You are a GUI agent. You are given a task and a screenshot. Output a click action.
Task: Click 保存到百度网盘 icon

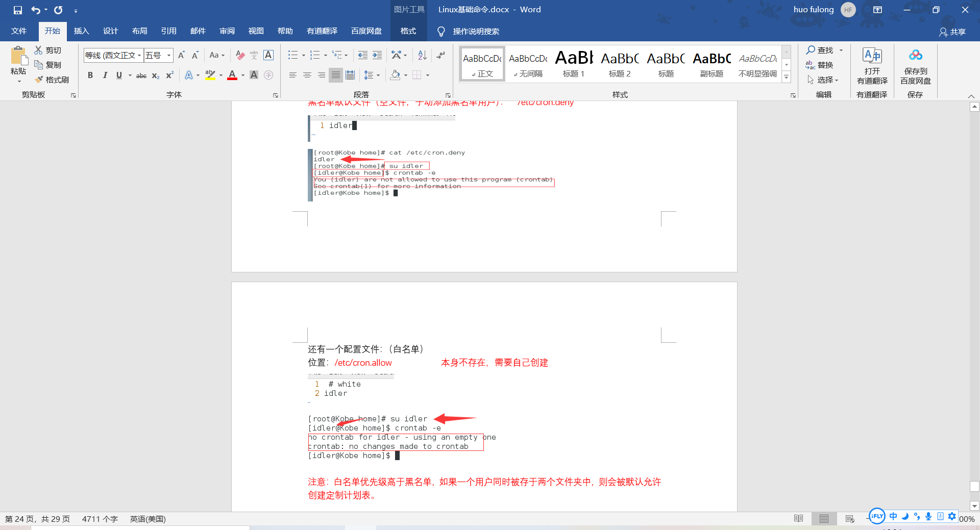click(915, 66)
